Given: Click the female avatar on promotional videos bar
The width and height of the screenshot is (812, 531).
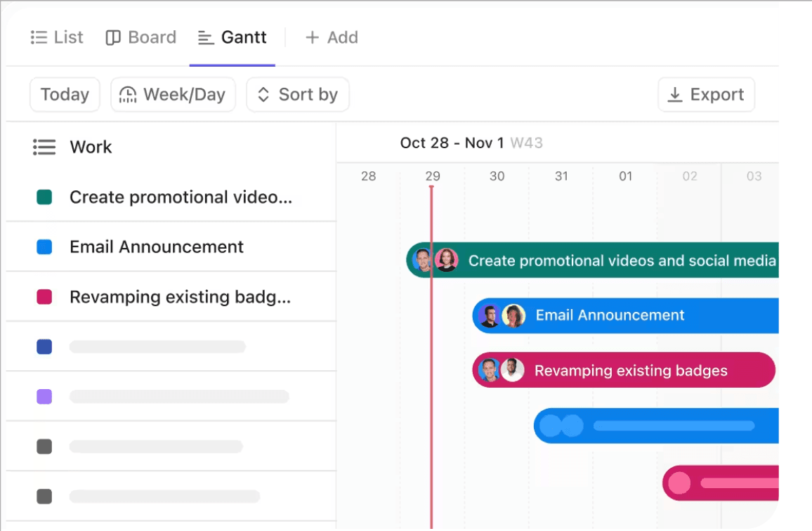Looking at the screenshot, I should point(447,260).
